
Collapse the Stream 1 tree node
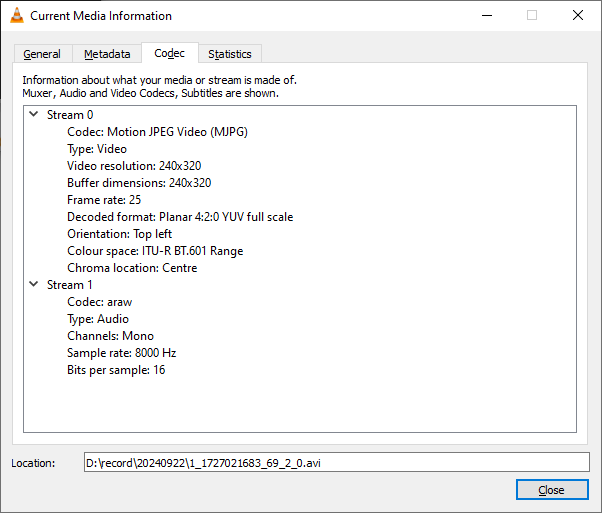(x=34, y=285)
